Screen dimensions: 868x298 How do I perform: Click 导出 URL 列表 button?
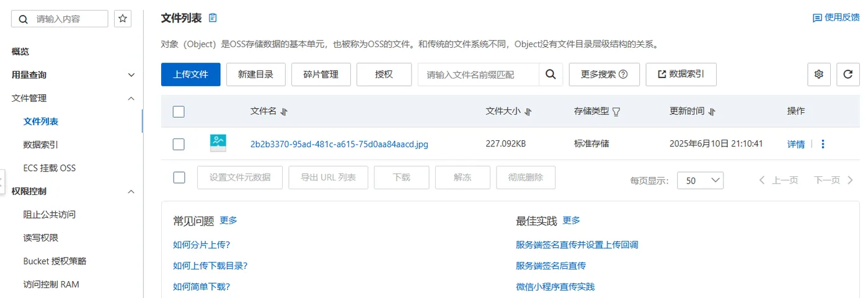(329, 178)
